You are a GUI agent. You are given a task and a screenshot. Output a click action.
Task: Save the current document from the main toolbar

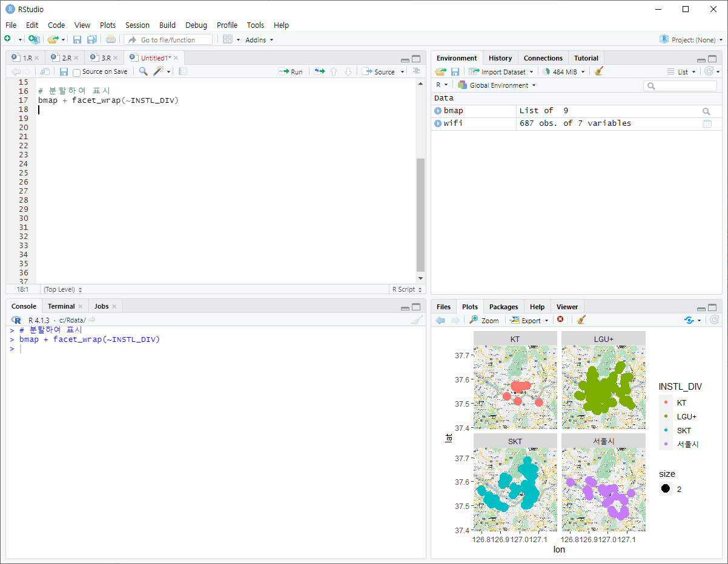coord(77,39)
